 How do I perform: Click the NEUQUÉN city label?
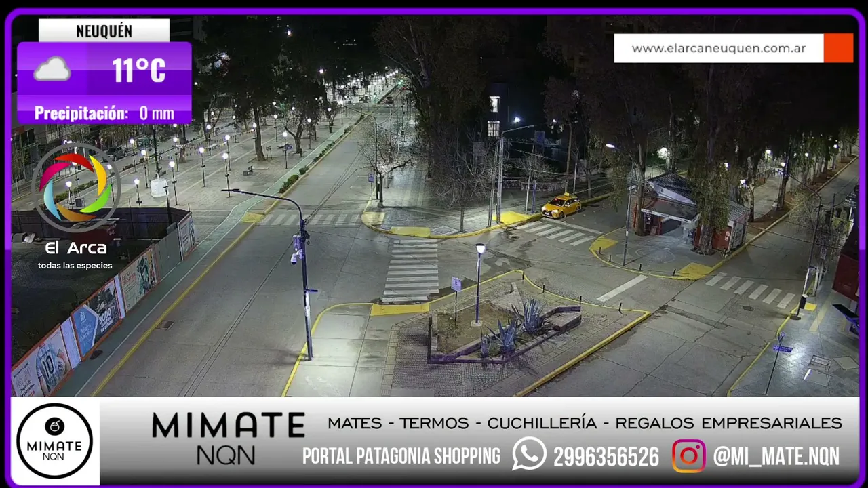(x=104, y=31)
